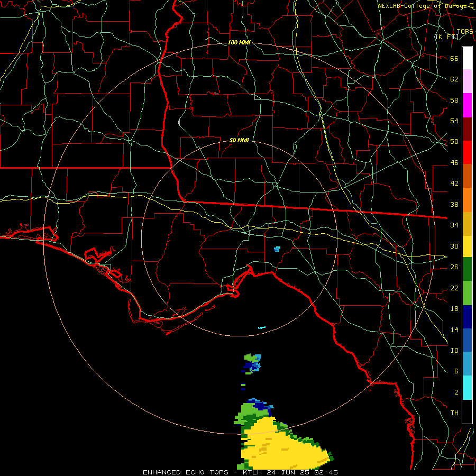
Task: Click the dark orange legend swatch
Action: pyautogui.click(x=467, y=176)
